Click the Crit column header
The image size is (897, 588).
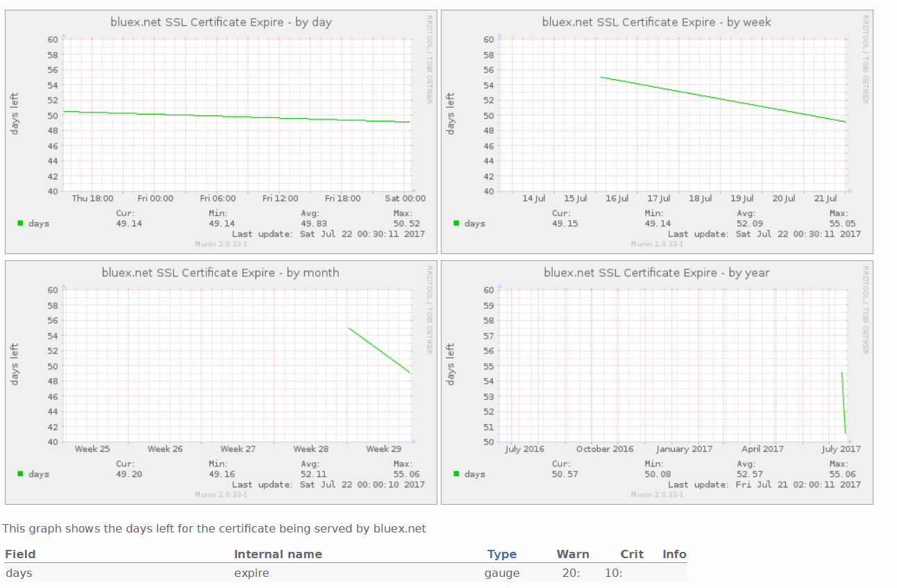(632, 554)
